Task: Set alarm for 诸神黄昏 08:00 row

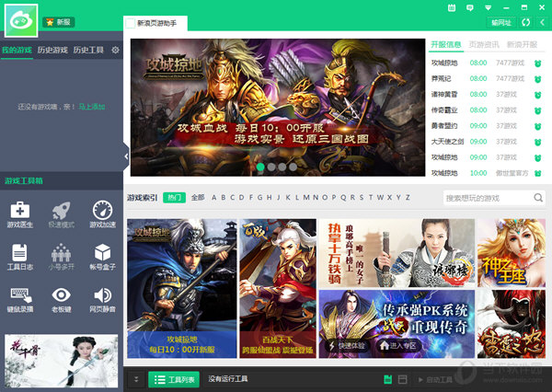Action: [x=537, y=95]
